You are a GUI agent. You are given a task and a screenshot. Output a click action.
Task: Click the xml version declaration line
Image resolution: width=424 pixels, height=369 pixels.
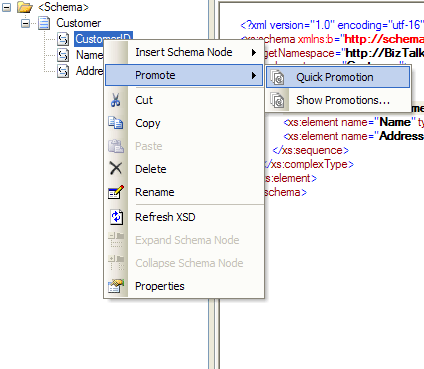point(332,25)
